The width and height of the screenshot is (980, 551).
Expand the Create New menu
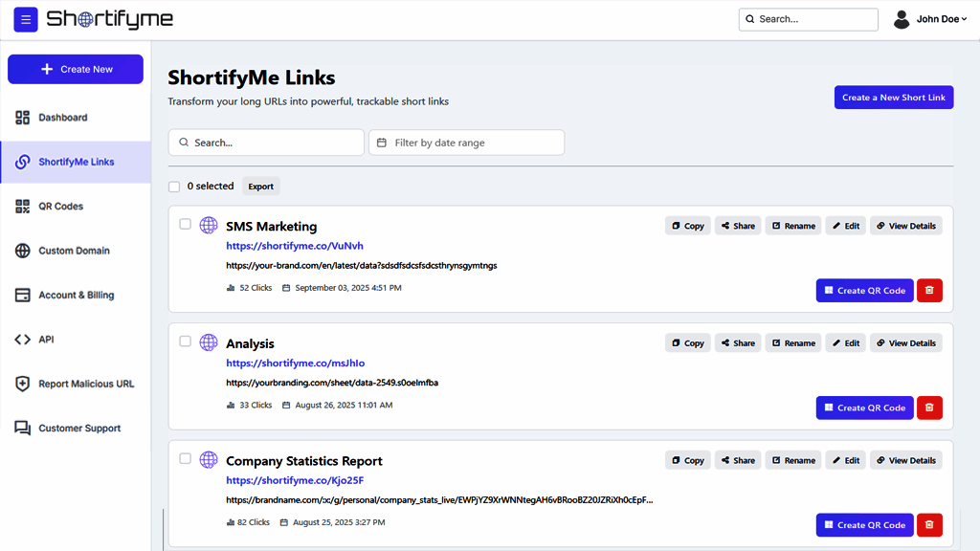point(76,69)
